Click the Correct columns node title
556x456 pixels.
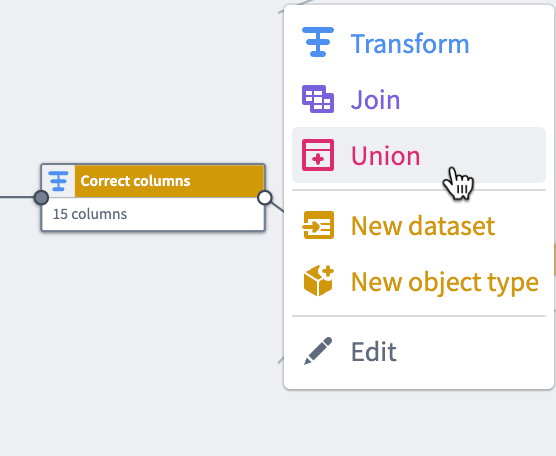[x=135, y=181]
